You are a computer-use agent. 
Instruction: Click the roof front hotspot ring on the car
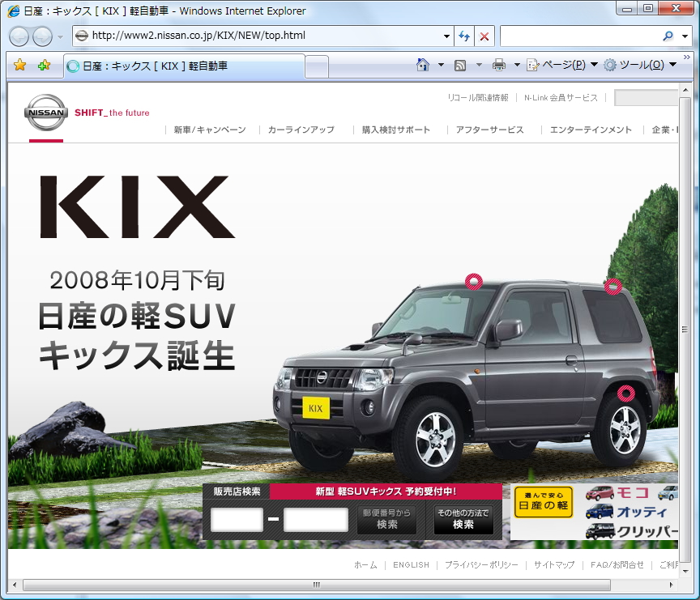(x=474, y=282)
